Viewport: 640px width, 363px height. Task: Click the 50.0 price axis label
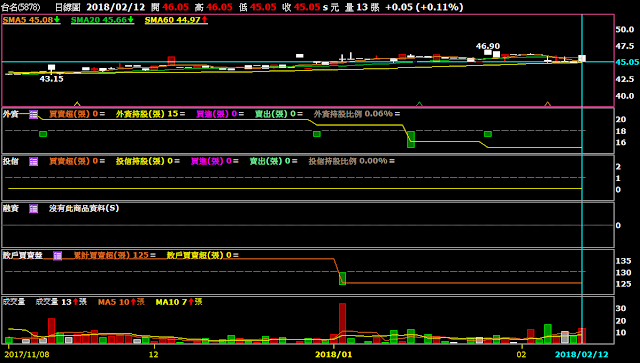[624, 29]
